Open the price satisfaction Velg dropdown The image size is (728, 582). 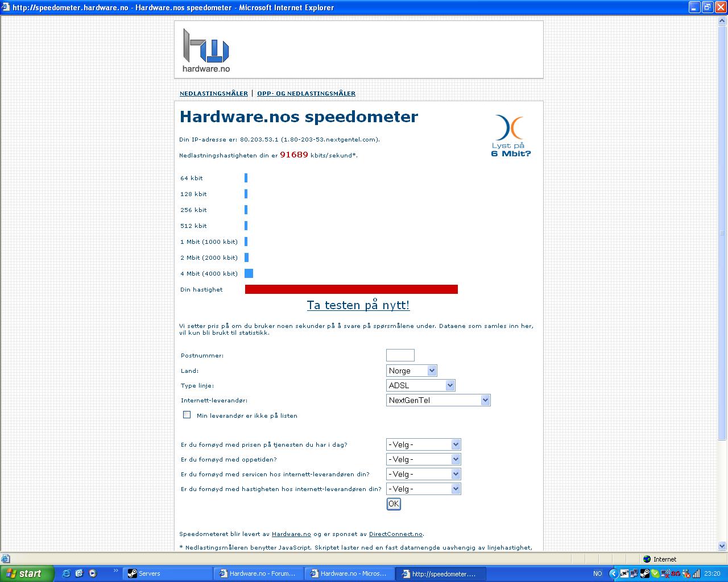tap(424, 444)
